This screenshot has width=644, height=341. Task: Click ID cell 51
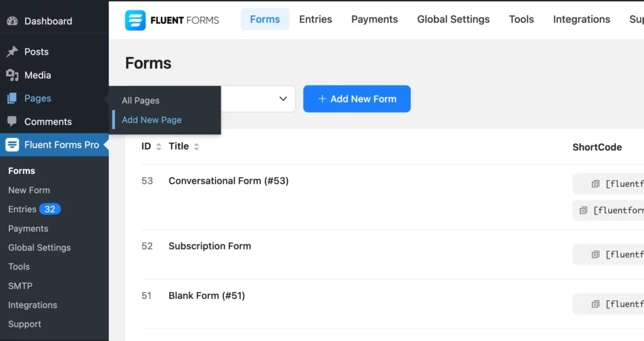[147, 296]
